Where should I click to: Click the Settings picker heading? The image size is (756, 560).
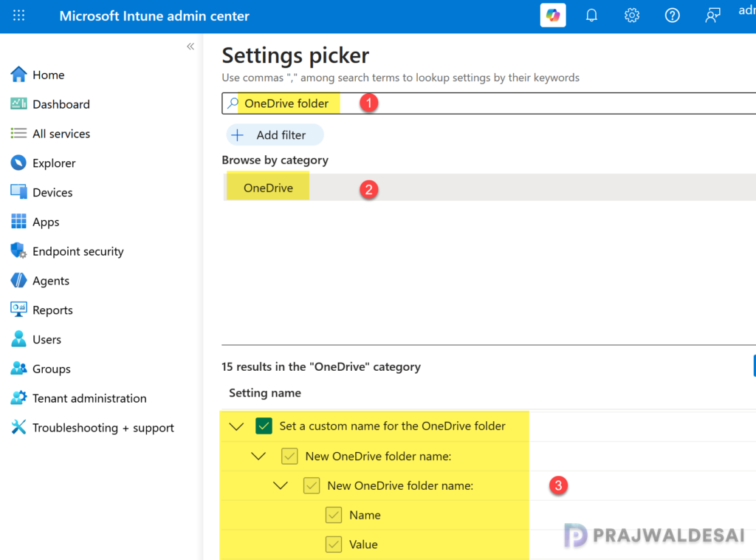(x=295, y=55)
